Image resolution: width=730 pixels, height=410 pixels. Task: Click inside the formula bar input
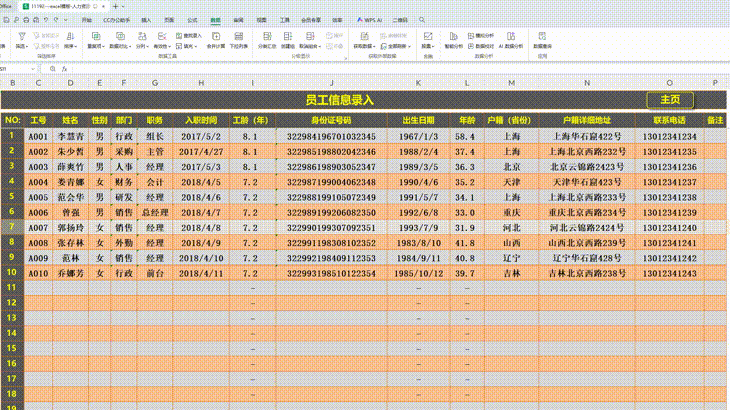click(400, 69)
